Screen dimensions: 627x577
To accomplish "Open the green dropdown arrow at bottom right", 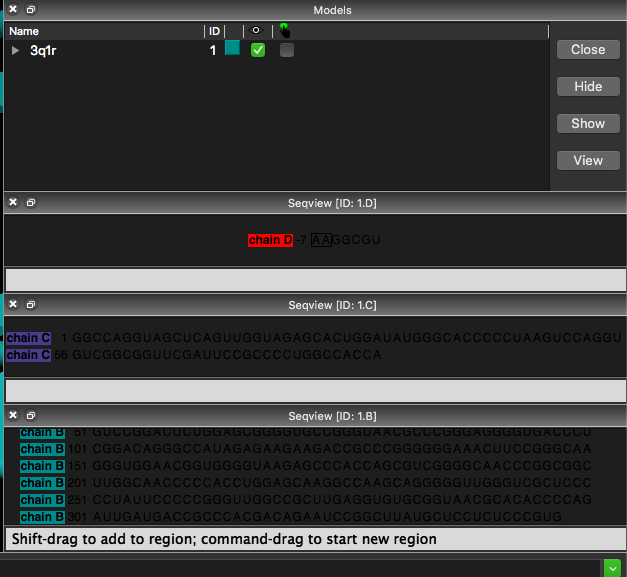I will (x=612, y=567).
